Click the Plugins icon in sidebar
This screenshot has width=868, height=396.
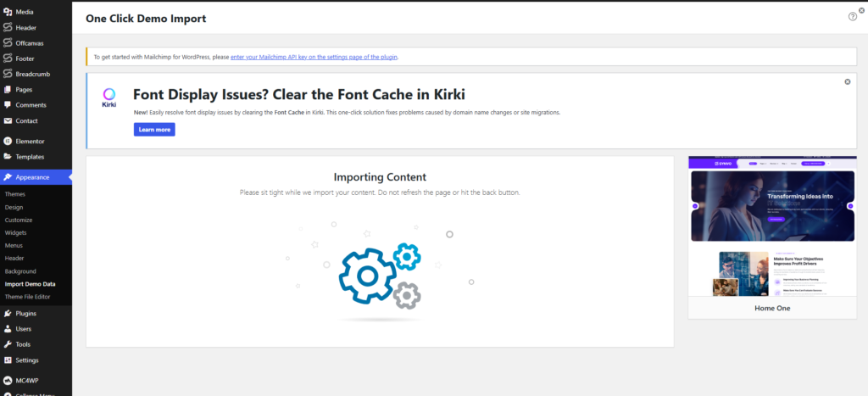(8, 313)
